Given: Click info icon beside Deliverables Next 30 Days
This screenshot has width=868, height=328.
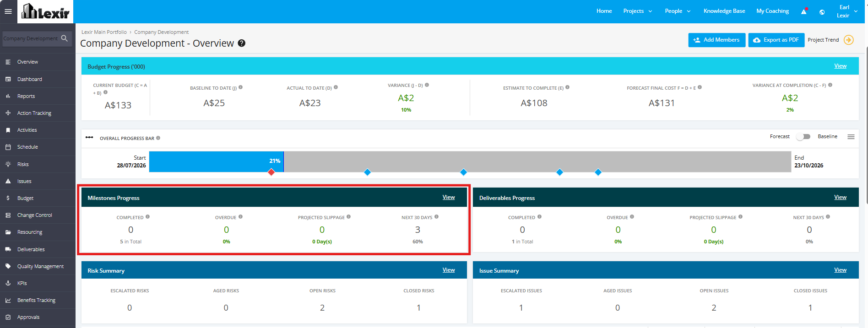Looking at the screenshot, I should (828, 217).
